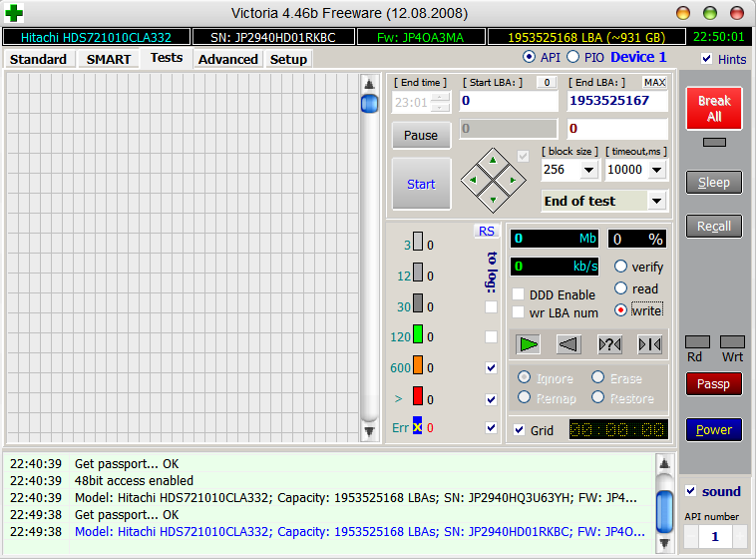Open the Advanced tab
This screenshot has height=559, width=756.
pyautogui.click(x=227, y=59)
